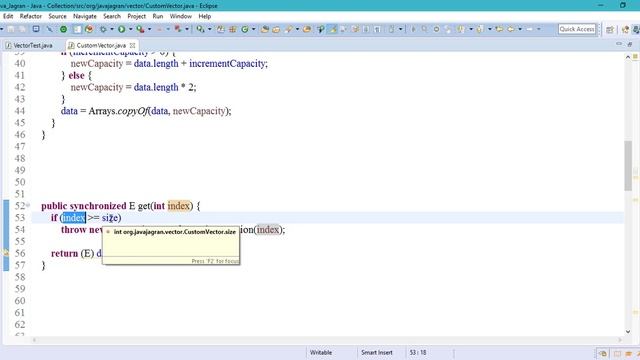Close the CustomVector.java editor tab
Screen dimensions: 640x360
click(132, 45)
